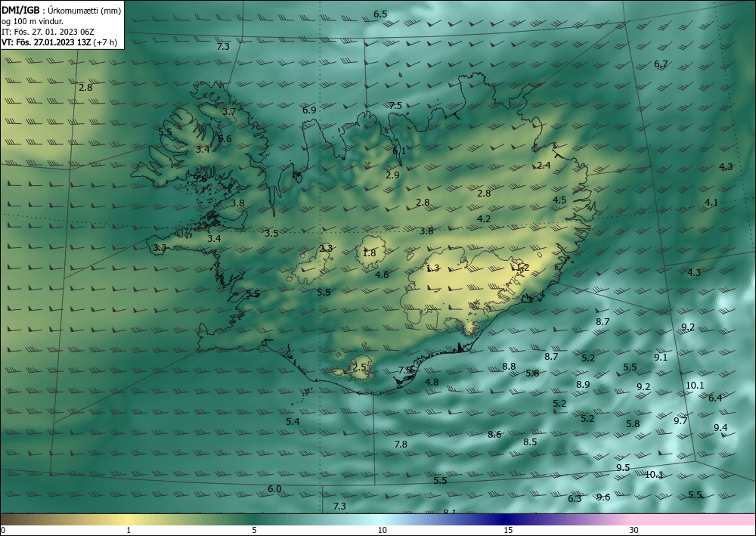Click the '5' label on the color scale
This screenshot has width=756, height=536.
[x=254, y=530]
